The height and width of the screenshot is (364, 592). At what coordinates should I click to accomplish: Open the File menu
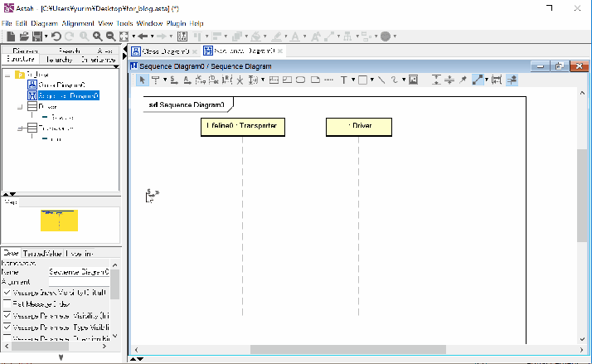(x=7, y=23)
